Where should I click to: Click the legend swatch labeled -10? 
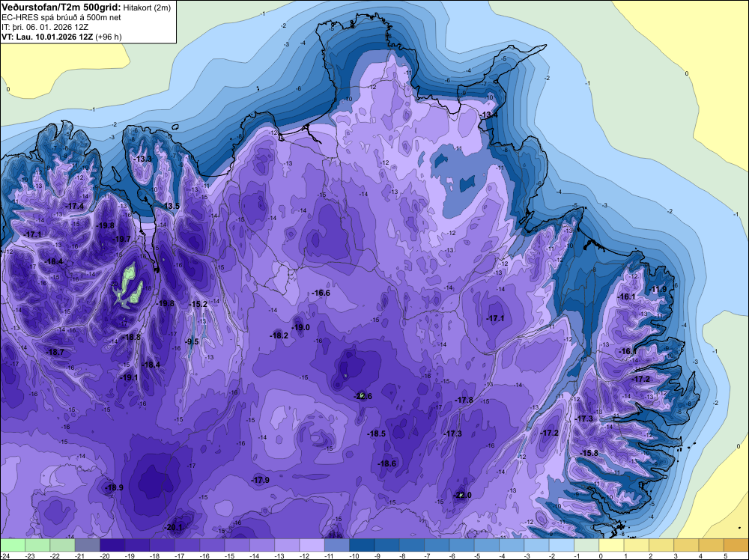click(362, 545)
